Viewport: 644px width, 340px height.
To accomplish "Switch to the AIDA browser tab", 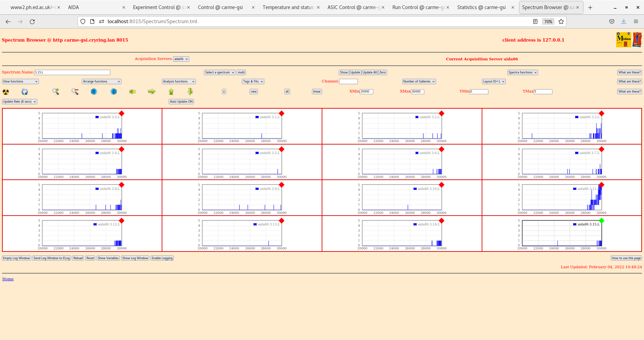I will [x=73, y=7].
